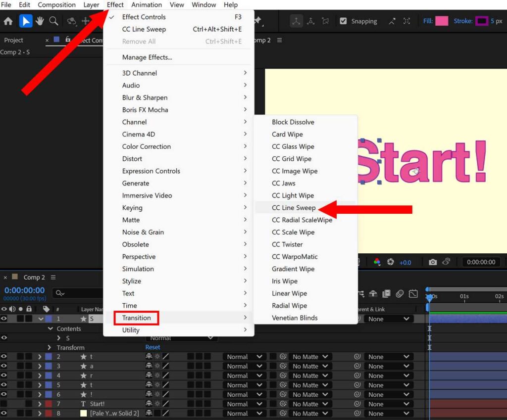This screenshot has width=507, height=420.
Task: Click the 01s mark on time ruler
Action: 464,296
